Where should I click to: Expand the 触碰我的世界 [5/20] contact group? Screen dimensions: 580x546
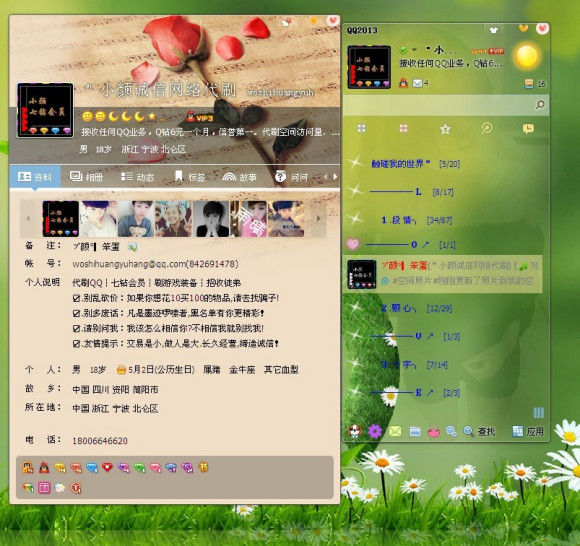[416, 164]
